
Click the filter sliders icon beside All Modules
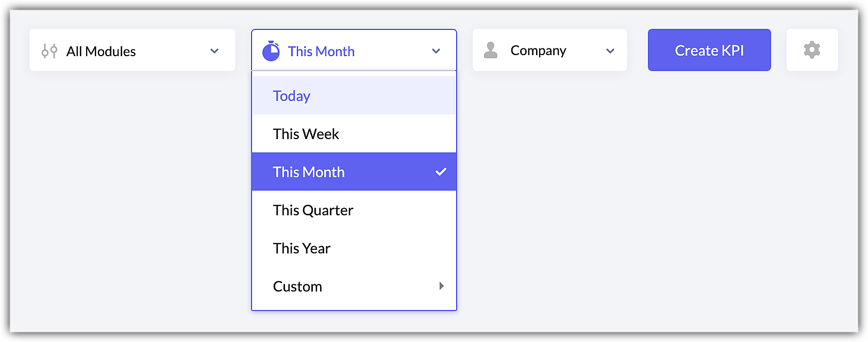point(49,51)
